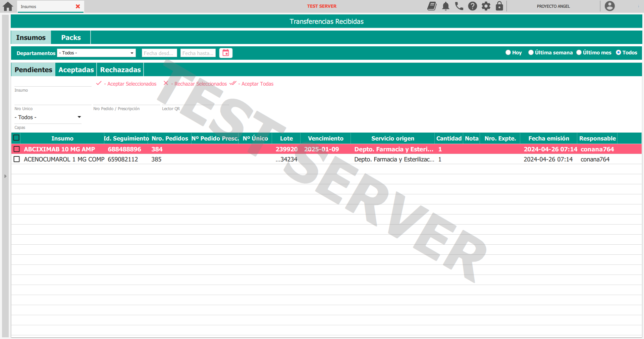This screenshot has height=339, width=644.
Task: Click the Insumo search field
Action: [x=53, y=82]
